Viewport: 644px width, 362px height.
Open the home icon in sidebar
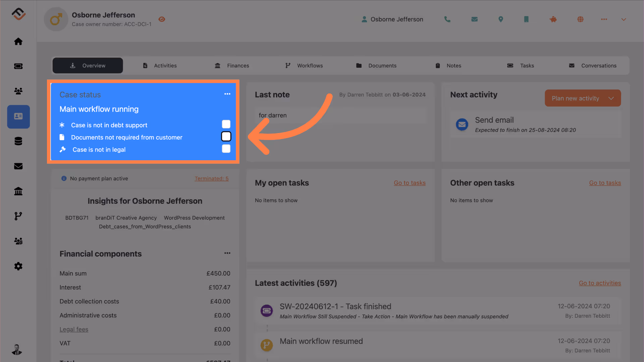tap(18, 41)
